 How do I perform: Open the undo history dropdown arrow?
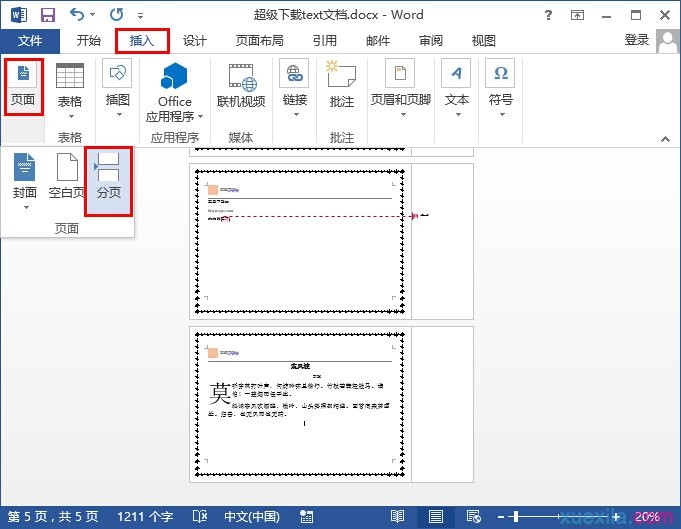tap(93, 15)
